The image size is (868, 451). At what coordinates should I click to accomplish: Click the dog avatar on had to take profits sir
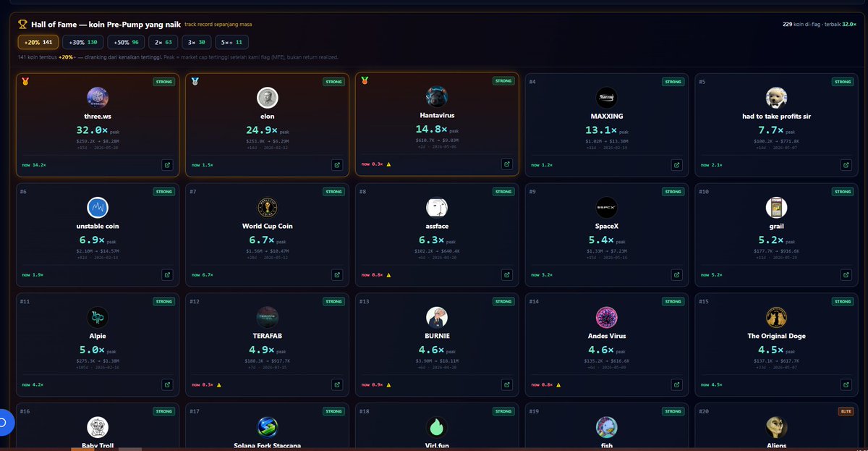(x=776, y=98)
